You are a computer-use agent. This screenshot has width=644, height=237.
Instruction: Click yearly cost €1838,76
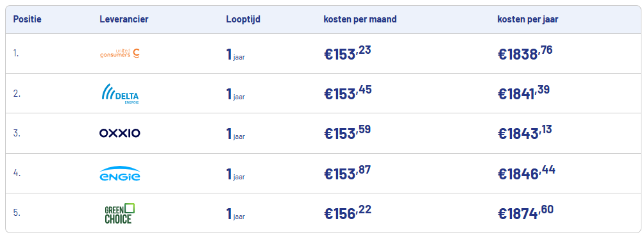525,53
